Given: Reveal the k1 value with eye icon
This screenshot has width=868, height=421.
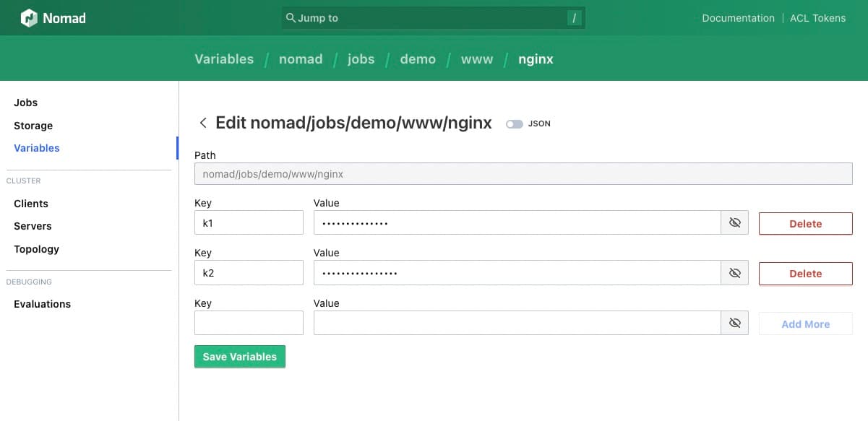Looking at the screenshot, I should (734, 223).
